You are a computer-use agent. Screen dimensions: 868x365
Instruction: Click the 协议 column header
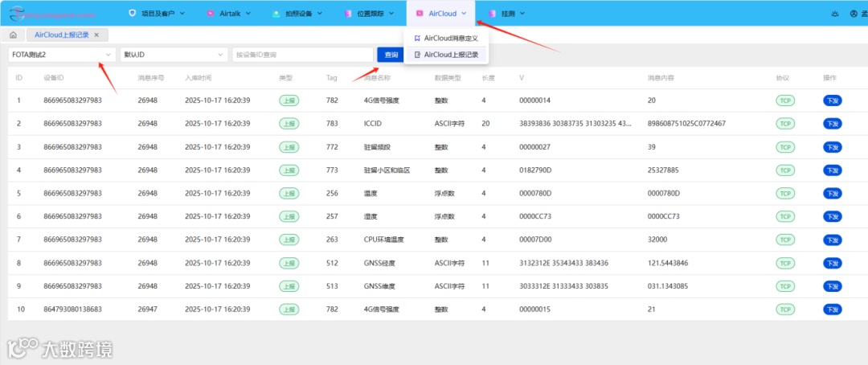[x=782, y=78]
